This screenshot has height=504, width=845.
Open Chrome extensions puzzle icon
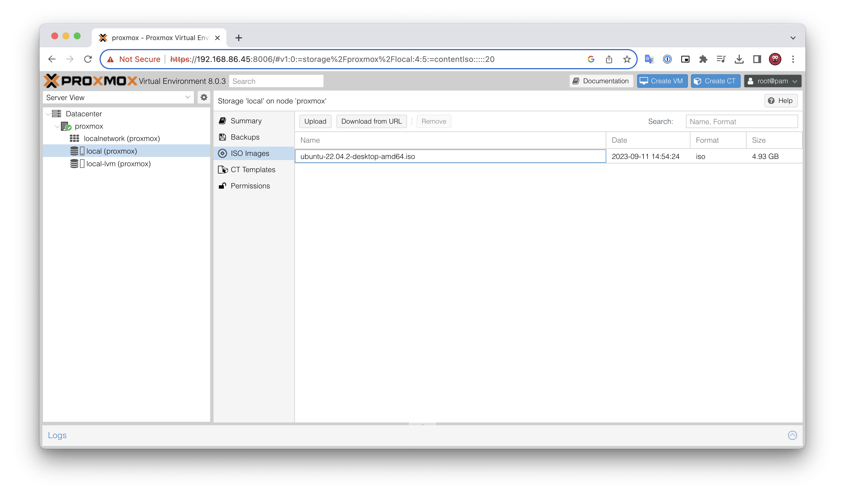(703, 59)
